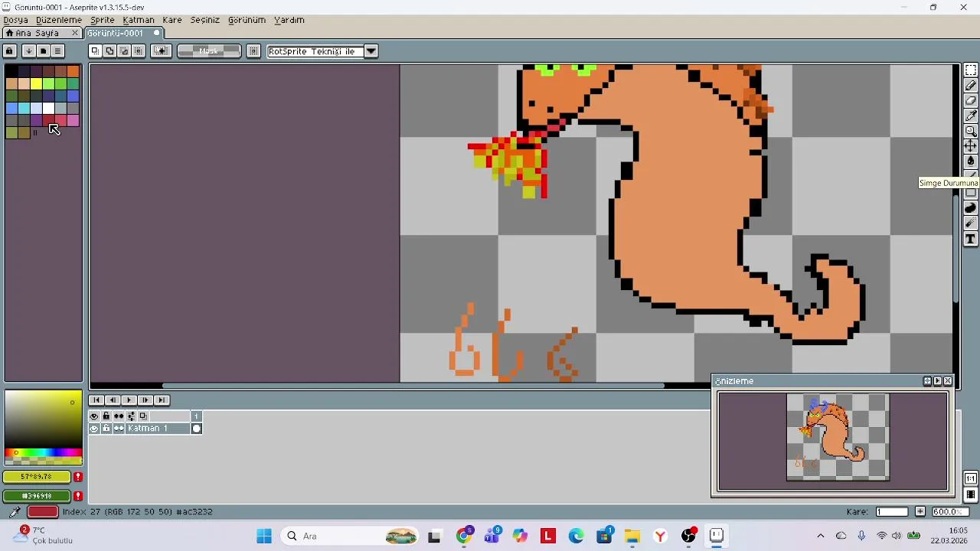Screen dimensions: 980x551
Task: Expand the RotSprite algorithm dropdown arrow
Action: 371,51
